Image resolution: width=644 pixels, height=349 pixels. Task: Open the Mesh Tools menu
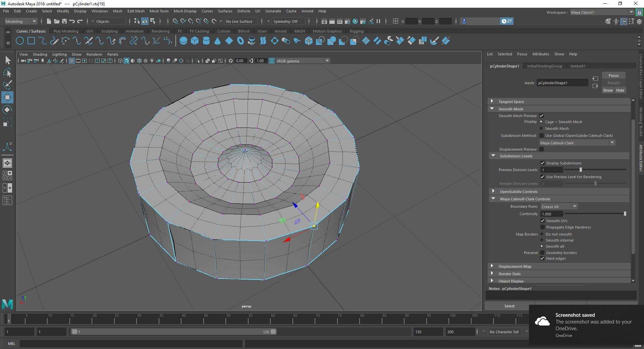[x=159, y=11]
